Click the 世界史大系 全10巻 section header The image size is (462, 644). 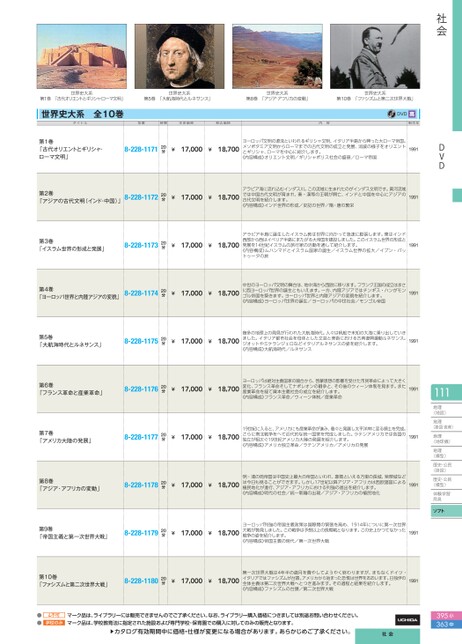tap(82, 114)
